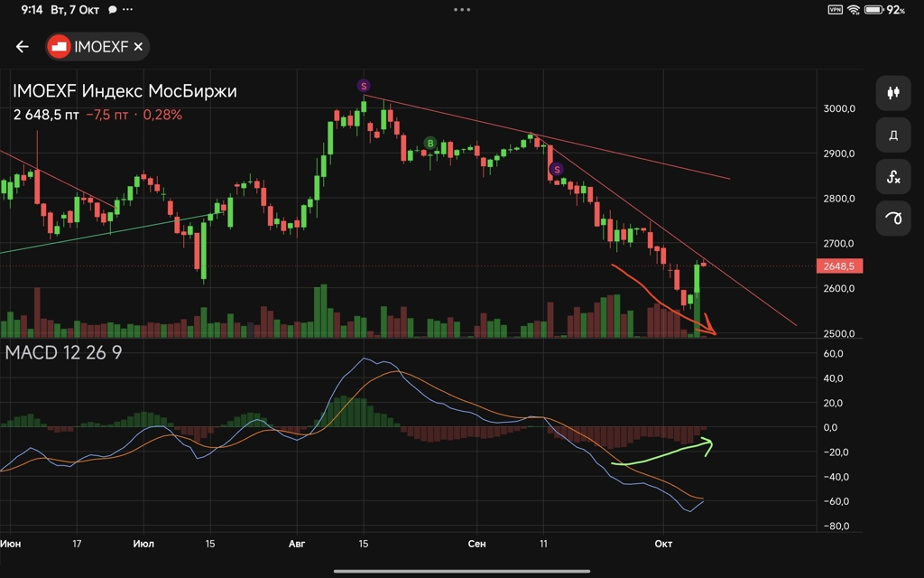Screen dimensions: 924x578
Task: Tap the VPN indicator in status bar
Action: (x=835, y=10)
